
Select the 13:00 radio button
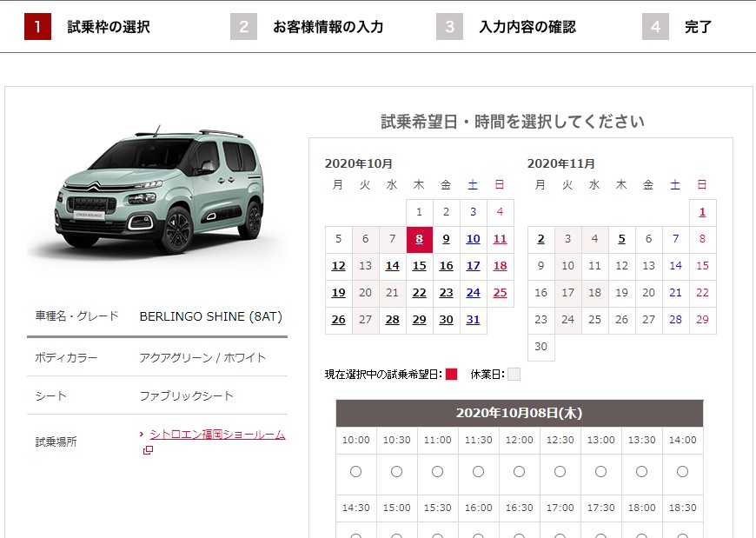pos(600,471)
